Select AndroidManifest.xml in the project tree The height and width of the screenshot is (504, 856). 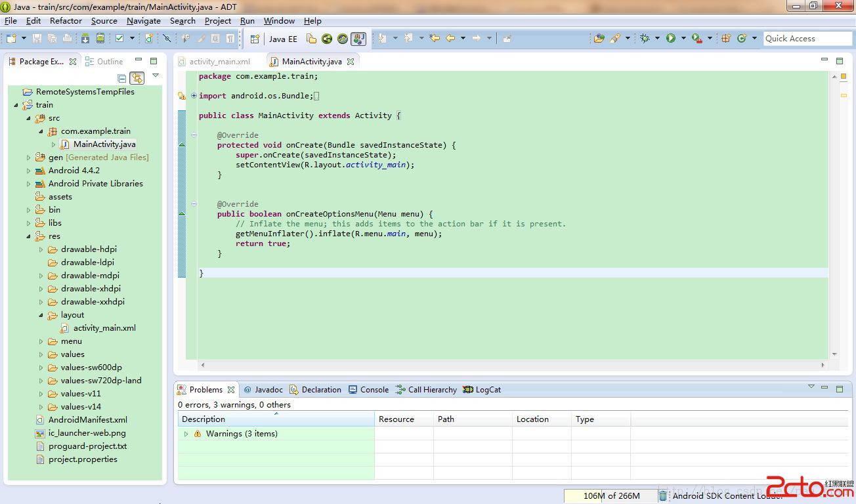click(87, 420)
